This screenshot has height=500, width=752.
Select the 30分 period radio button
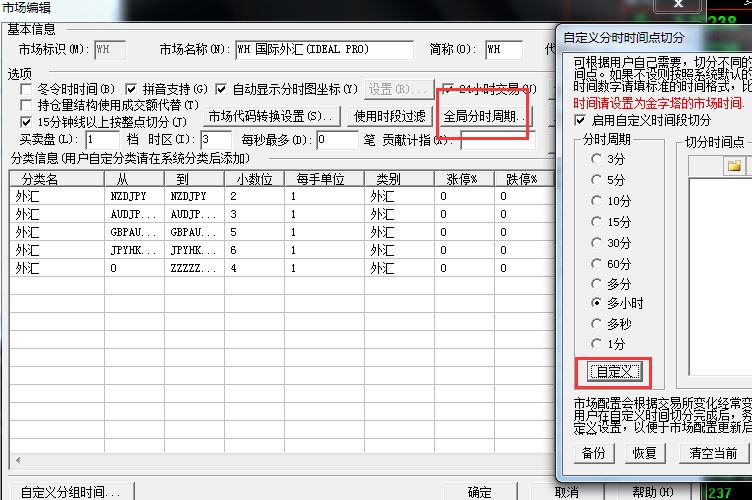coord(596,243)
